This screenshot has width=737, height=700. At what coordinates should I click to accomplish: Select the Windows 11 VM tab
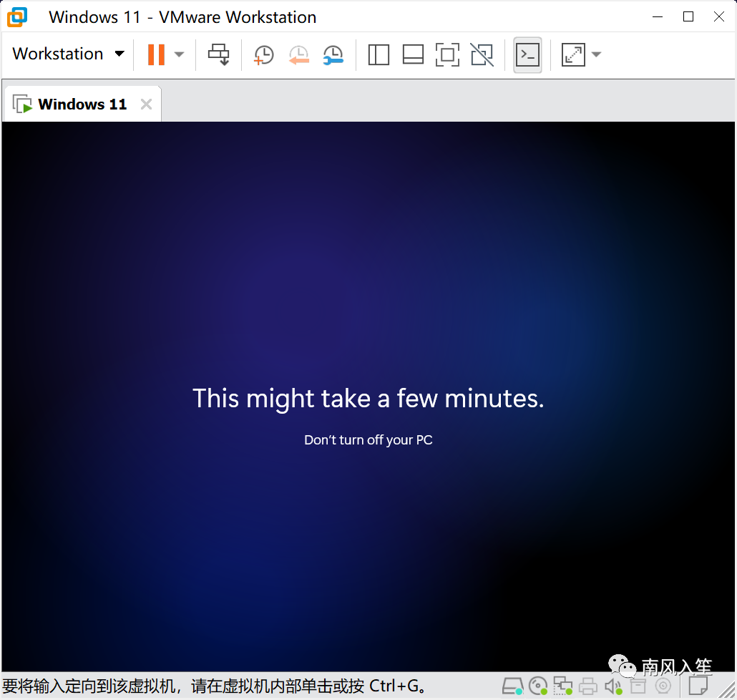pos(82,104)
